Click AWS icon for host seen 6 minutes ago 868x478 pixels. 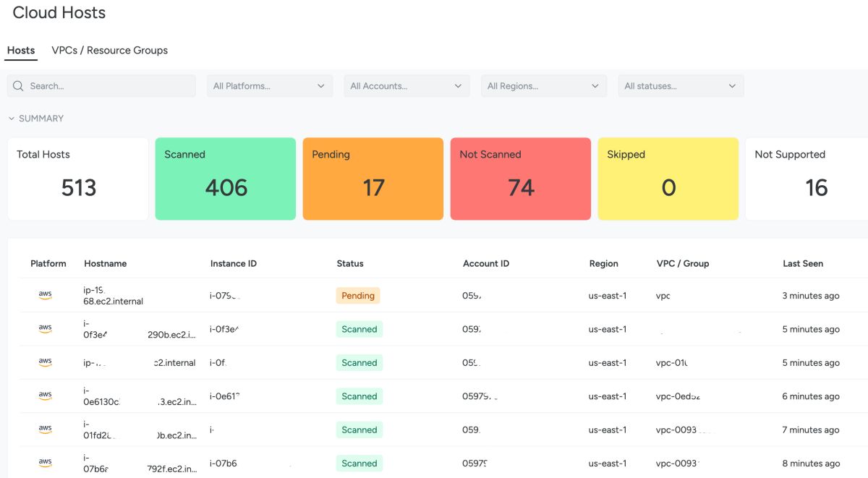point(45,396)
